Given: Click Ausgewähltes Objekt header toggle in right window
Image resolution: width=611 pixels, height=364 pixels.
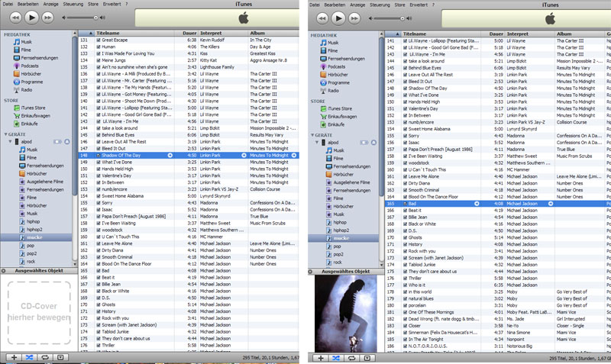Looking at the screenshot, I should (x=310, y=272).
